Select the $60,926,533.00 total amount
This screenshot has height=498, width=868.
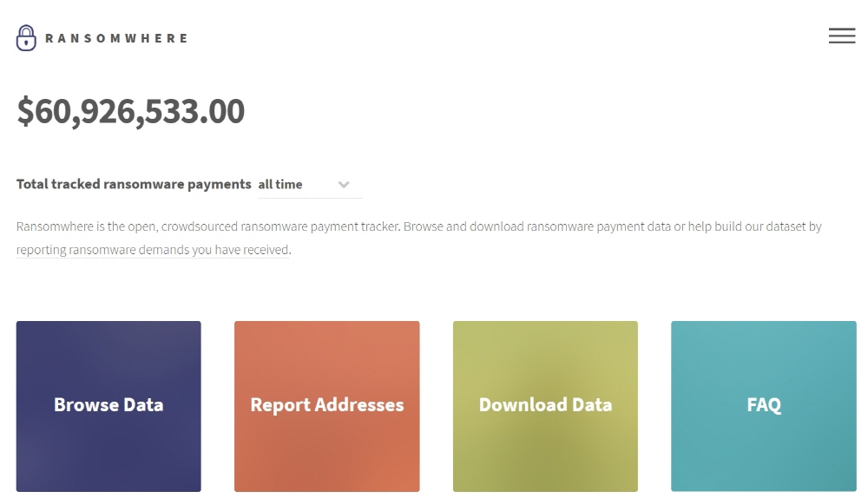pos(131,111)
